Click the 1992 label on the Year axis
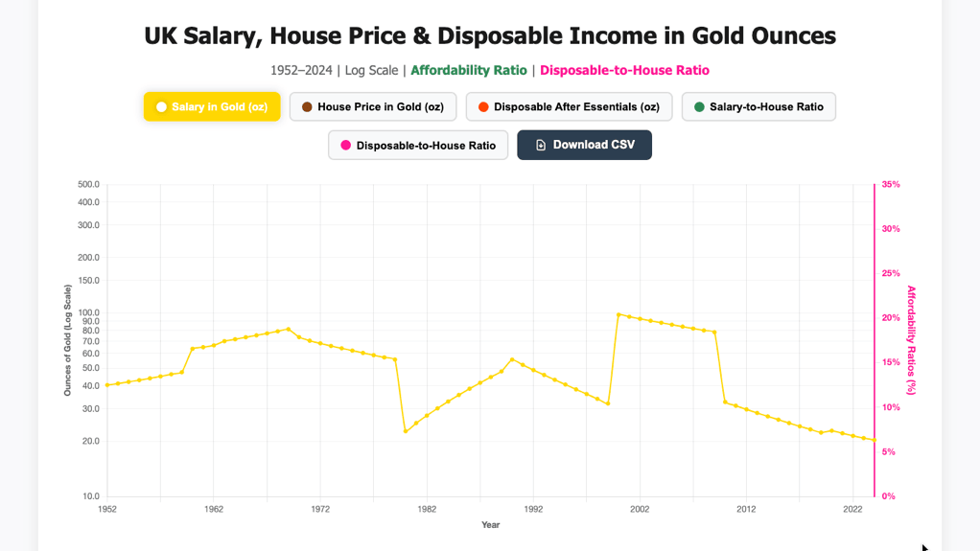 (533, 509)
